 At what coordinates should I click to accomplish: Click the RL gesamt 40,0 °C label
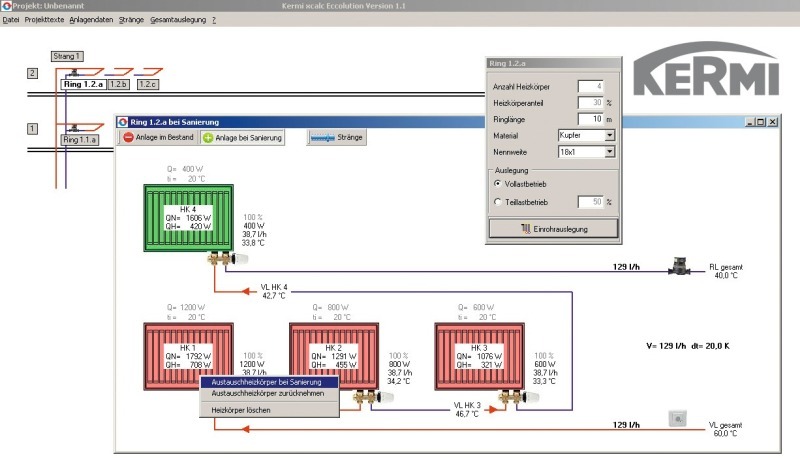pos(726,271)
